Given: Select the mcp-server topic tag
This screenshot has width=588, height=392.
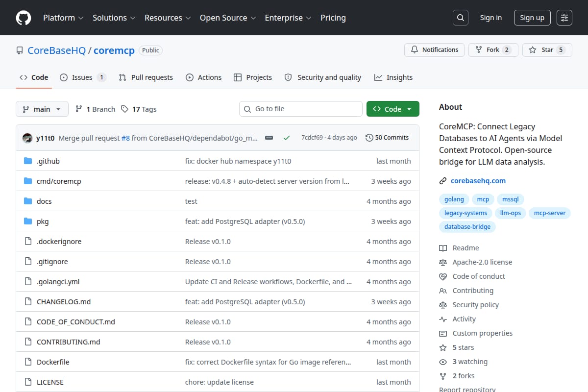Looking at the screenshot, I should [550, 213].
